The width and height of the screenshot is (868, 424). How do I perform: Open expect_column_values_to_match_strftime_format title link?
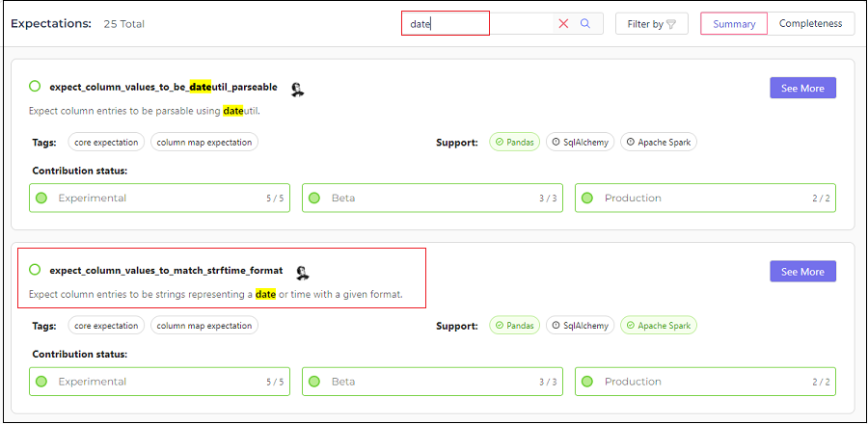tap(166, 271)
